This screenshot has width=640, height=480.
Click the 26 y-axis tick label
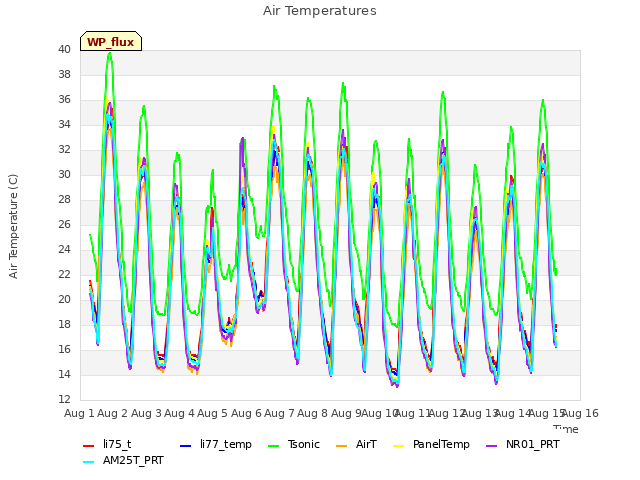click(x=64, y=224)
